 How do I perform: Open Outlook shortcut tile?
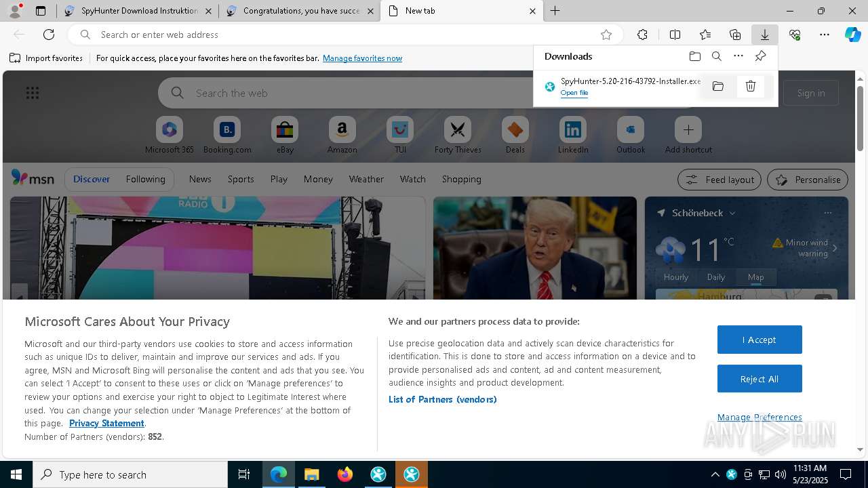click(631, 135)
